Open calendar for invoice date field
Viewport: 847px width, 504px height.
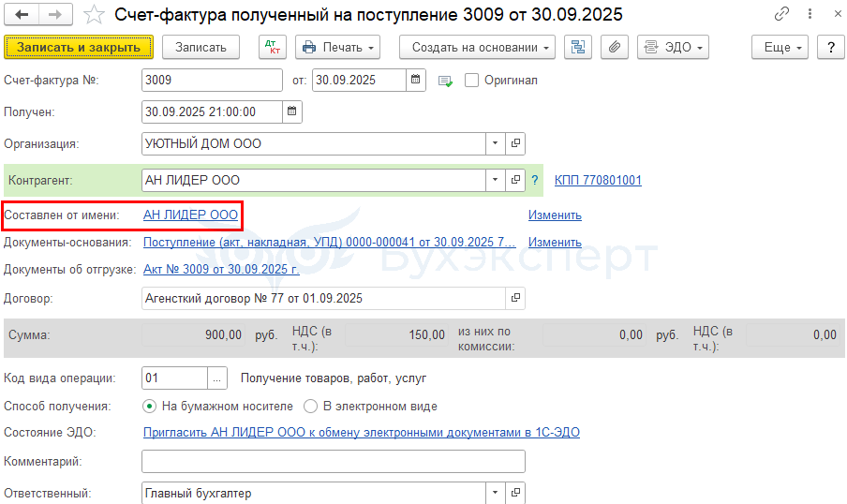415,80
